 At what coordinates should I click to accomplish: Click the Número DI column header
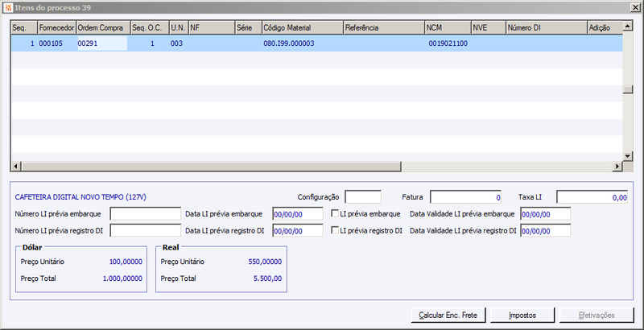tap(547, 28)
